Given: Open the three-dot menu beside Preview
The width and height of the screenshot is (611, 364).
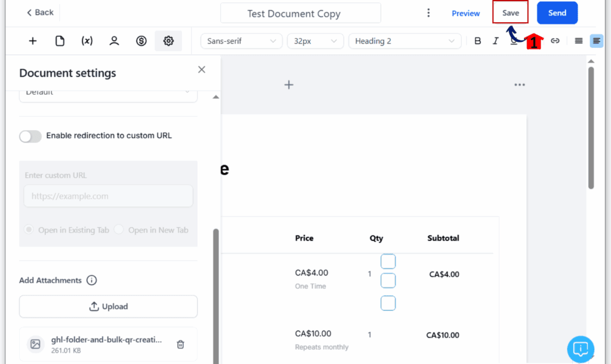Looking at the screenshot, I should (x=428, y=13).
